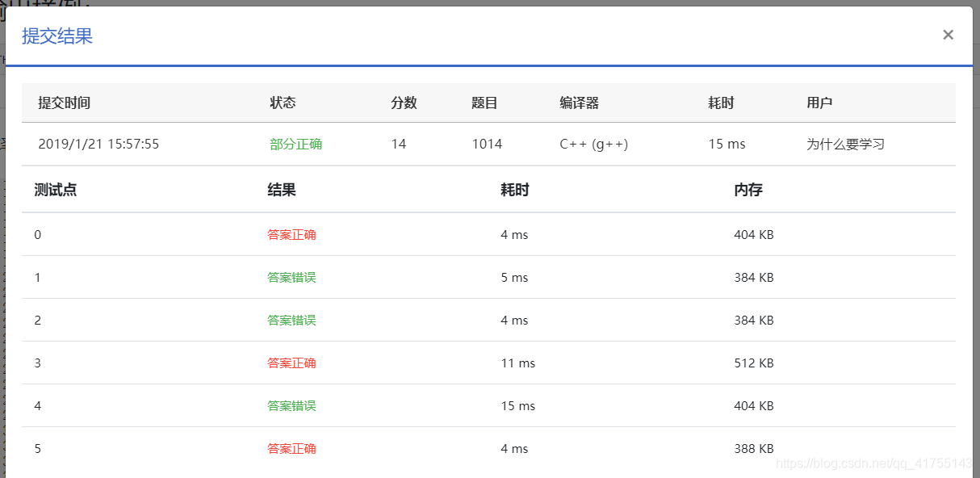Click 15 ms time for test point 4
The image size is (980, 478).
(x=517, y=406)
